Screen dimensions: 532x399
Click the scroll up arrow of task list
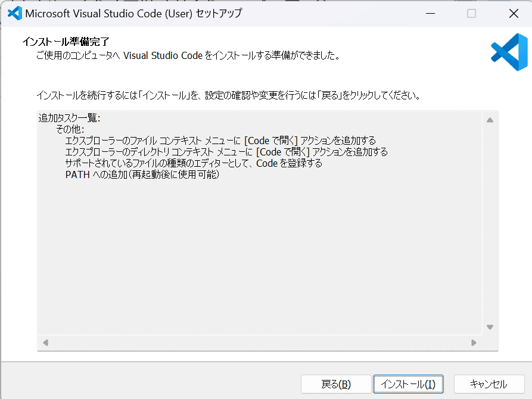[490, 120]
